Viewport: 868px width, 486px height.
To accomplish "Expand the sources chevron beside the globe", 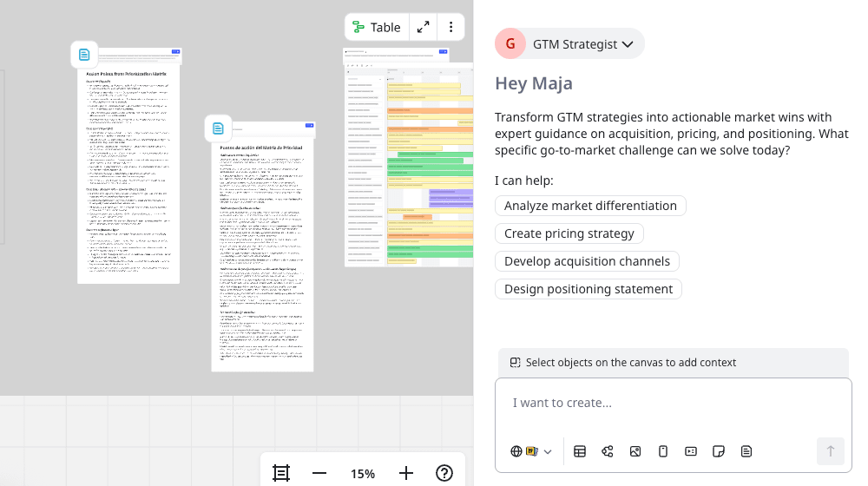I will 548,451.
